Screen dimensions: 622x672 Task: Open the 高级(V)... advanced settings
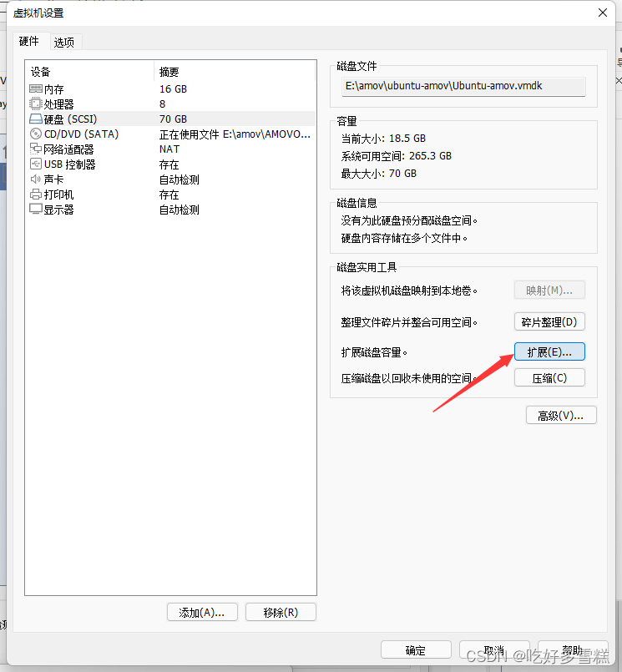561,415
